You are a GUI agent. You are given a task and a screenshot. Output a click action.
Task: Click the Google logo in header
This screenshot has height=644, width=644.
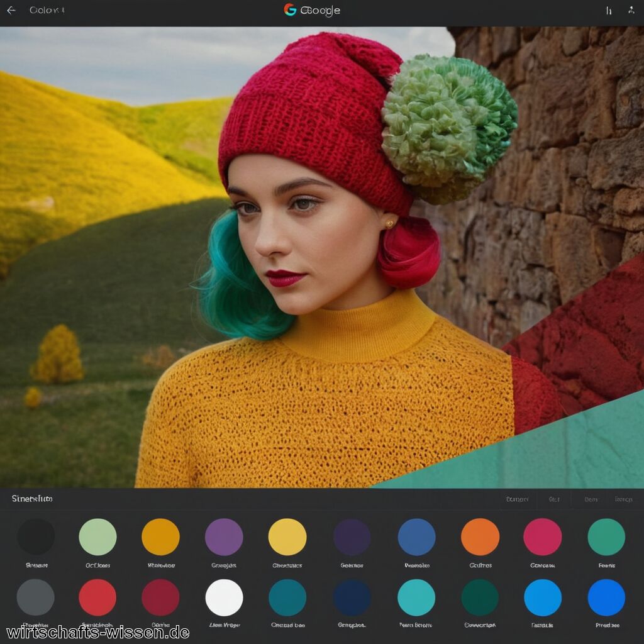coord(312,10)
